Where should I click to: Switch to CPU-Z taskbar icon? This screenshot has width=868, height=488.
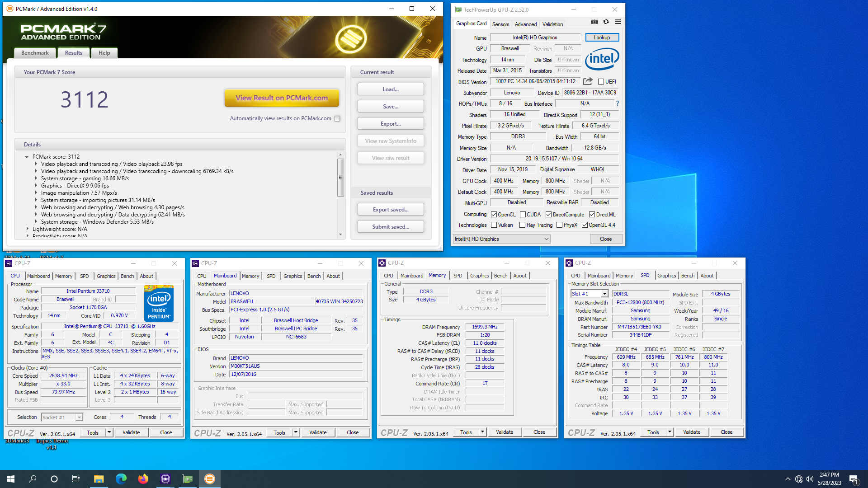click(165, 479)
